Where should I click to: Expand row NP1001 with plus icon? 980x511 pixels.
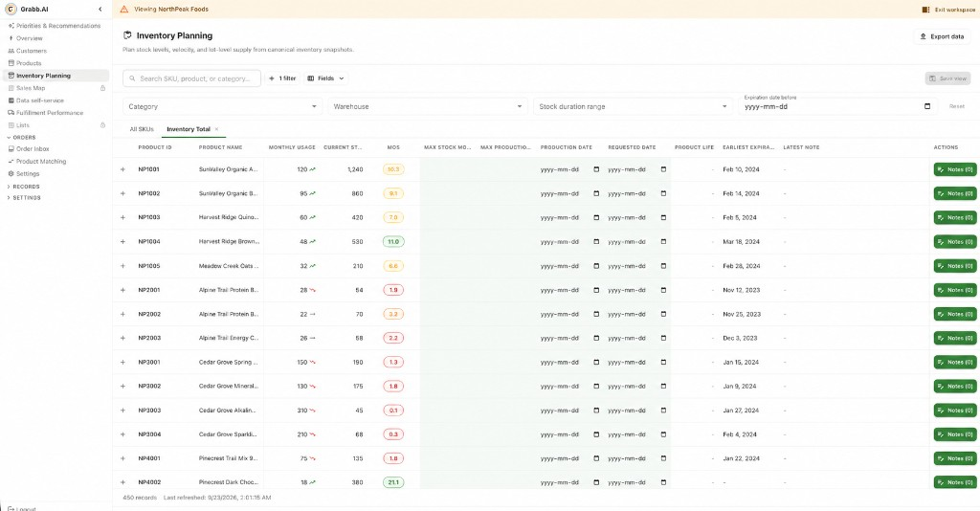(122, 169)
